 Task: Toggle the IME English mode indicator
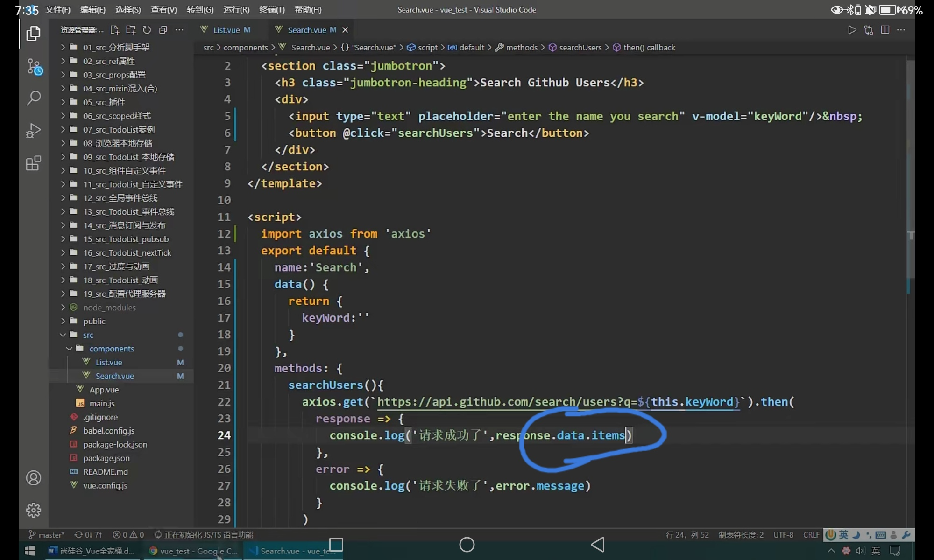click(843, 535)
